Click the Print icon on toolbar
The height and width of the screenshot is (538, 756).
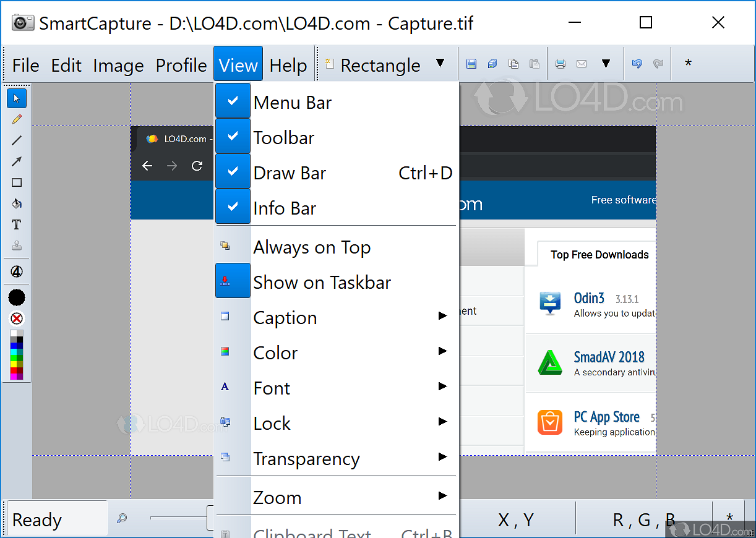[x=561, y=63]
